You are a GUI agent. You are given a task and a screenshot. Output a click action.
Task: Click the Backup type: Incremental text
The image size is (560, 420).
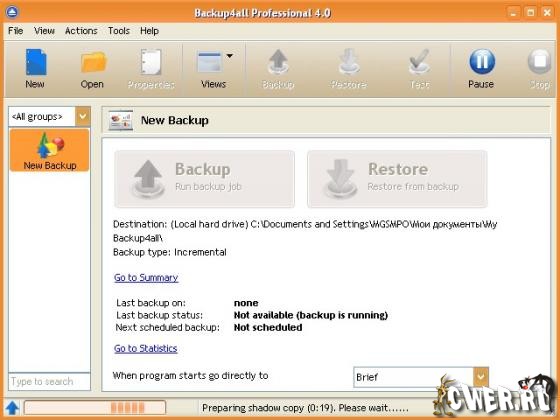pos(170,252)
